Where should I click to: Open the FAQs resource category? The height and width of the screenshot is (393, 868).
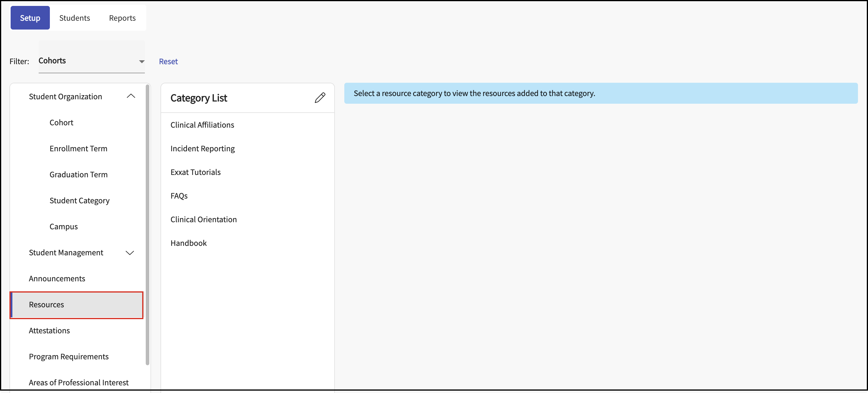click(x=179, y=196)
